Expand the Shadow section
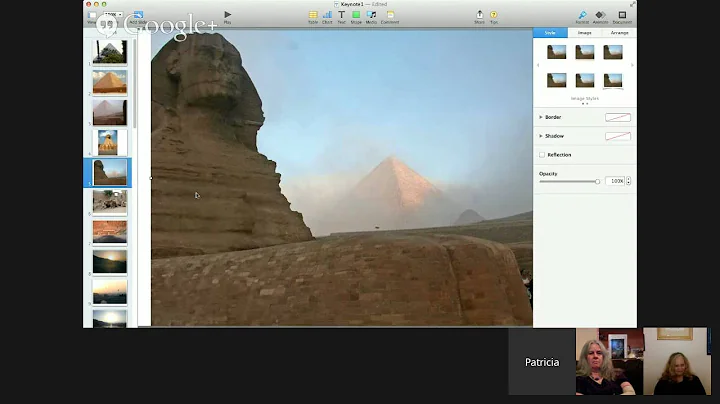Image resolution: width=720 pixels, height=404 pixels. [540, 136]
